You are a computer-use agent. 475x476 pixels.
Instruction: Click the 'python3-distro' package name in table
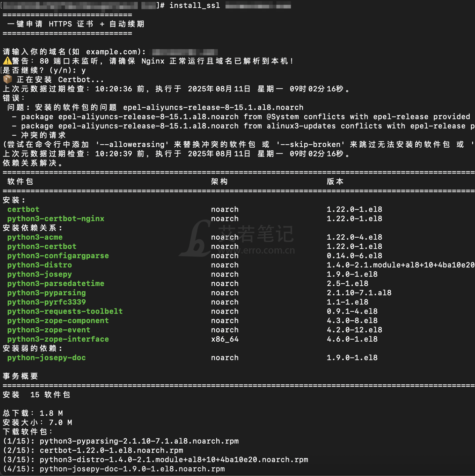click(x=39, y=265)
